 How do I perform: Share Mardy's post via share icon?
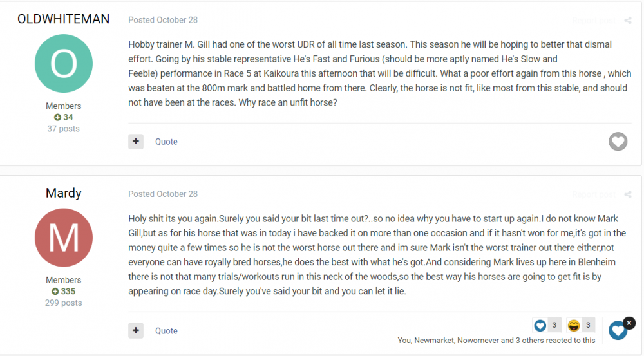pyautogui.click(x=628, y=194)
